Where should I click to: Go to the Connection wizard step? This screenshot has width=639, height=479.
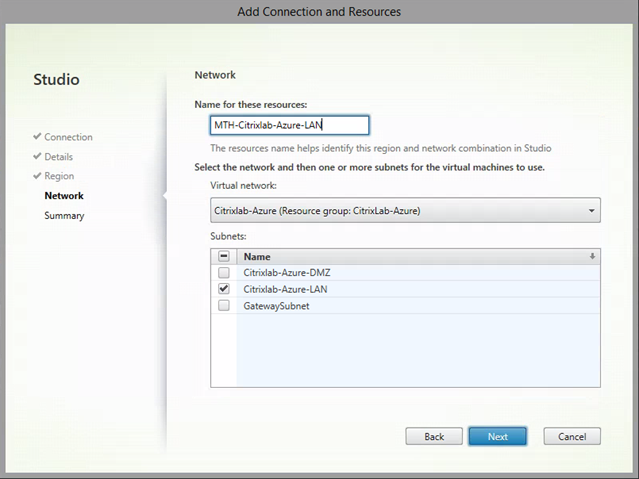68,137
